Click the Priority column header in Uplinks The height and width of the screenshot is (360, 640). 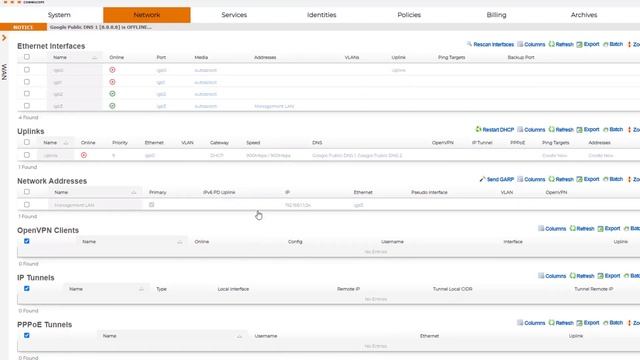click(120, 143)
